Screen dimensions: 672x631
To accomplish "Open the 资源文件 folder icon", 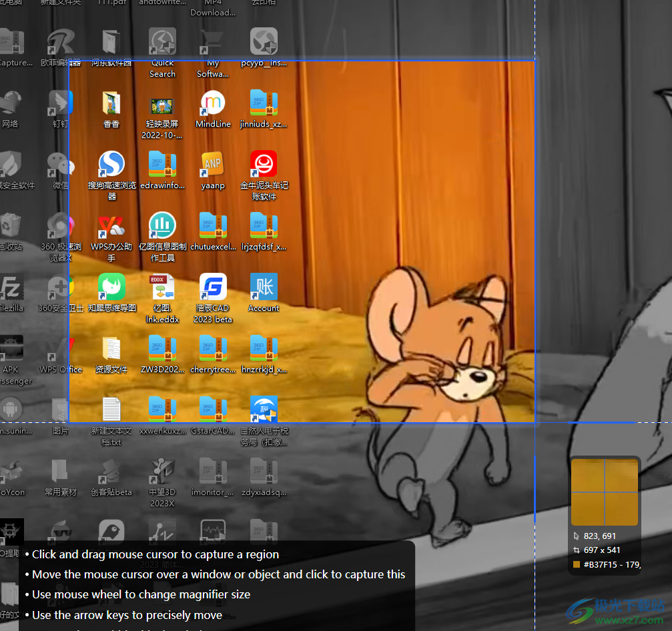I will pos(111,348).
